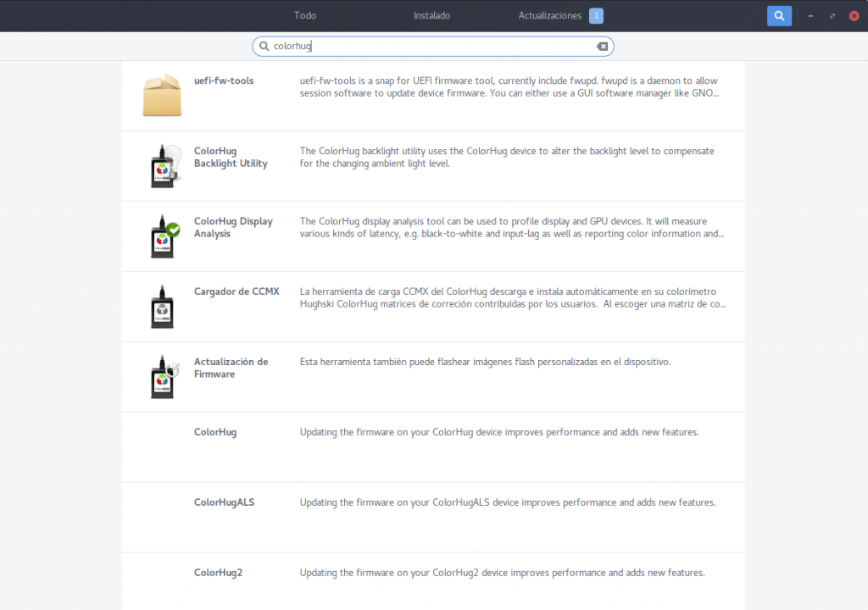
Task: Click the magnifier icon inside search box
Action: (x=264, y=47)
